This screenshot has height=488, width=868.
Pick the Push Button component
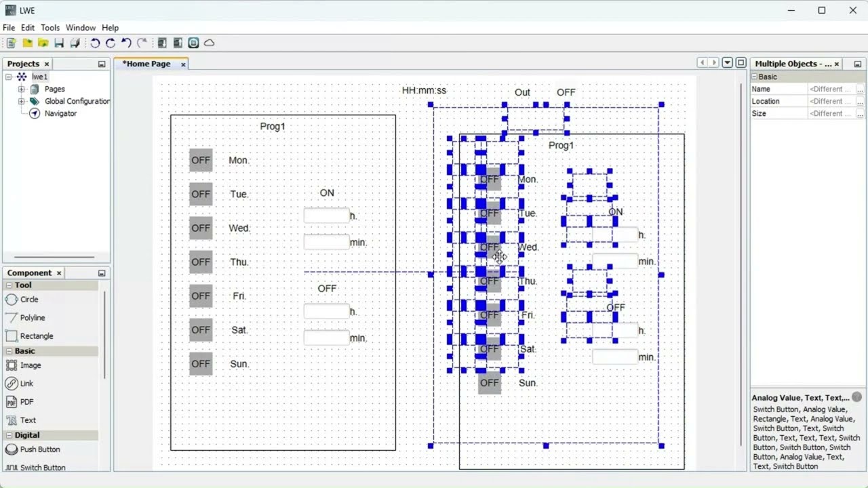[33, 449]
